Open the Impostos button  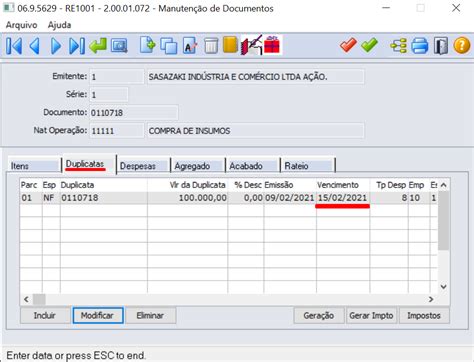(424, 315)
